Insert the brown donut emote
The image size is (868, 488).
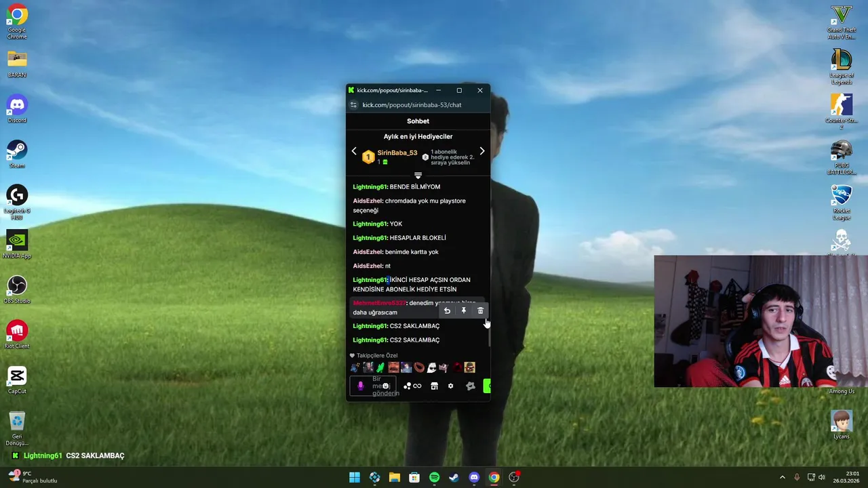click(x=419, y=367)
